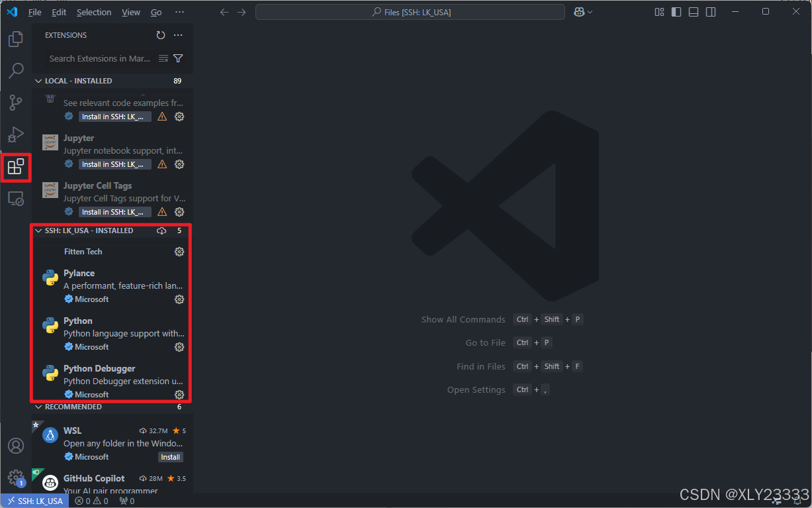Collapse the LOCAL - INSTALLED section
The height and width of the screenshot is (508, 812).
(x=38, y=80)
